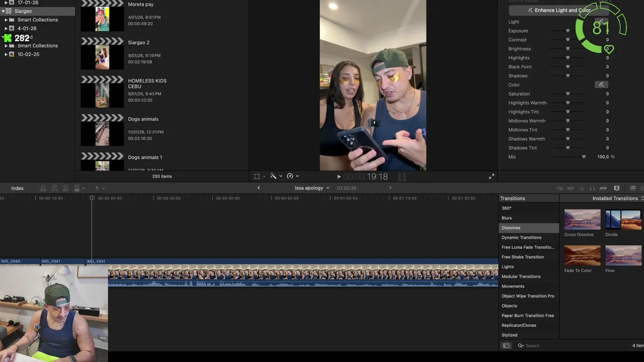The width and height of the screenshot is (644, 362).
Task: Adjust the Shadows slider handle
Action: [x=568, y=76]
